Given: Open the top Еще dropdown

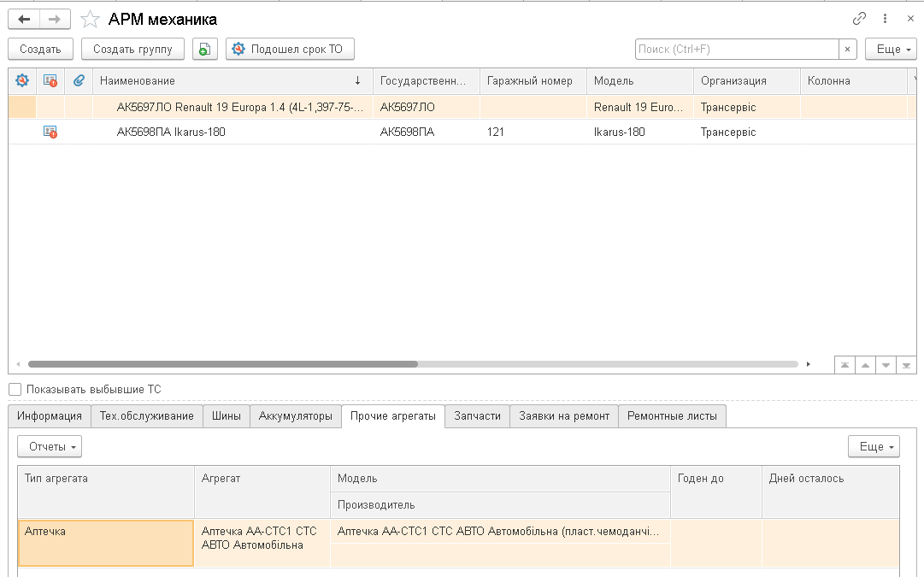Looking at the screenshot, I should click(x=893, y=49).
